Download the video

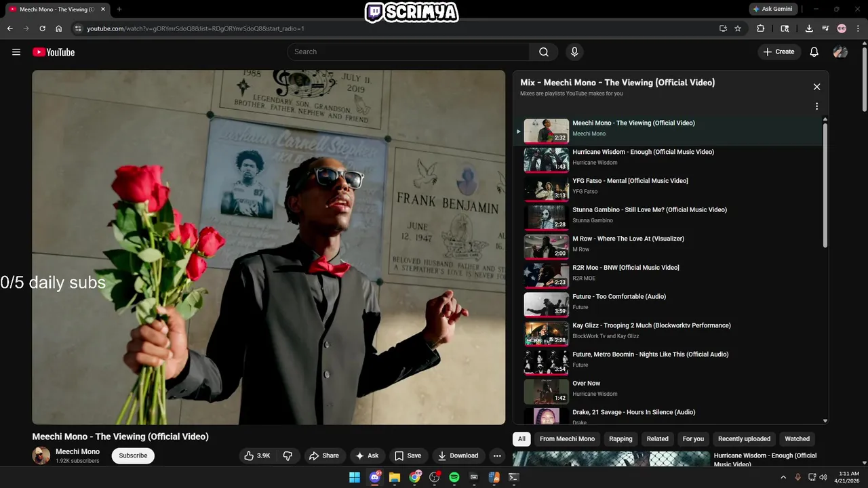458,455
